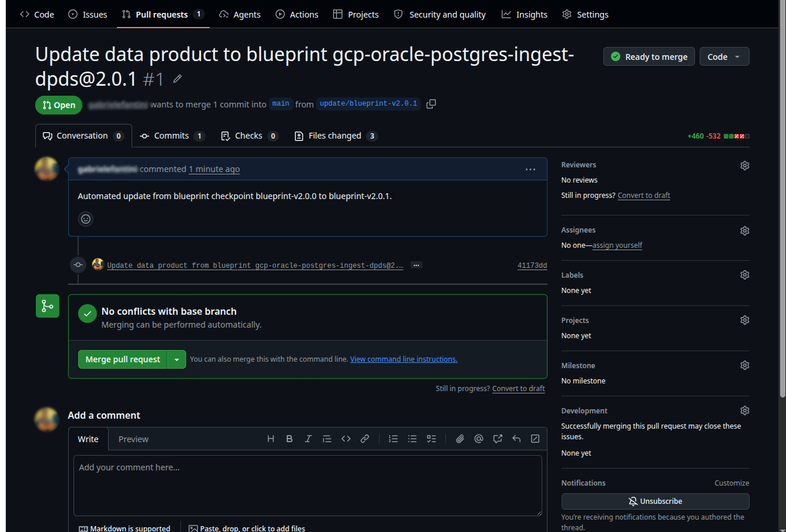The height and width of the screenshot is (532, 786).
Task: Insert a numbered list in comment
Action: coord(394,439)
